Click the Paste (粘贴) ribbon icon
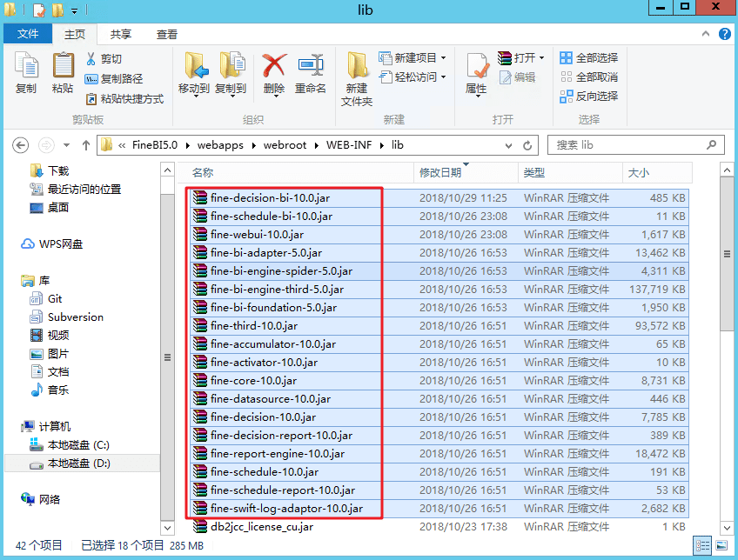Viewport: 738px width, 560px height. (x=63, y=65)
